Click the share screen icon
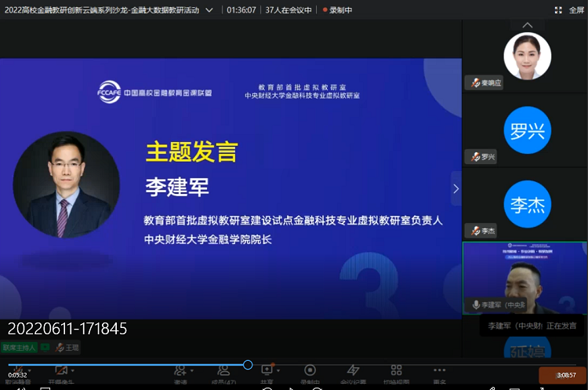 coord(267,370)
